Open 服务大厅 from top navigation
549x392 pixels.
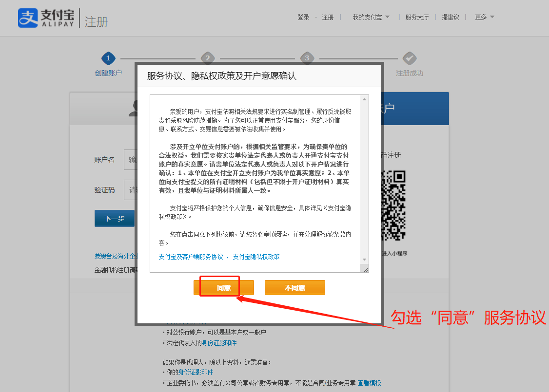(417, 17)
